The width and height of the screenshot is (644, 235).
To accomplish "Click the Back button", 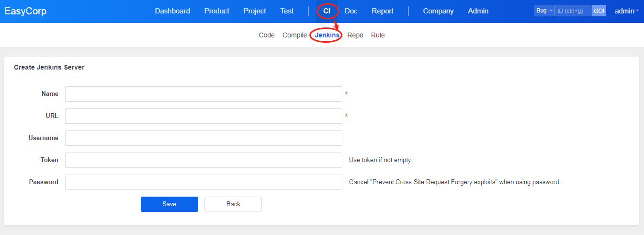I will tap(233, 204).
